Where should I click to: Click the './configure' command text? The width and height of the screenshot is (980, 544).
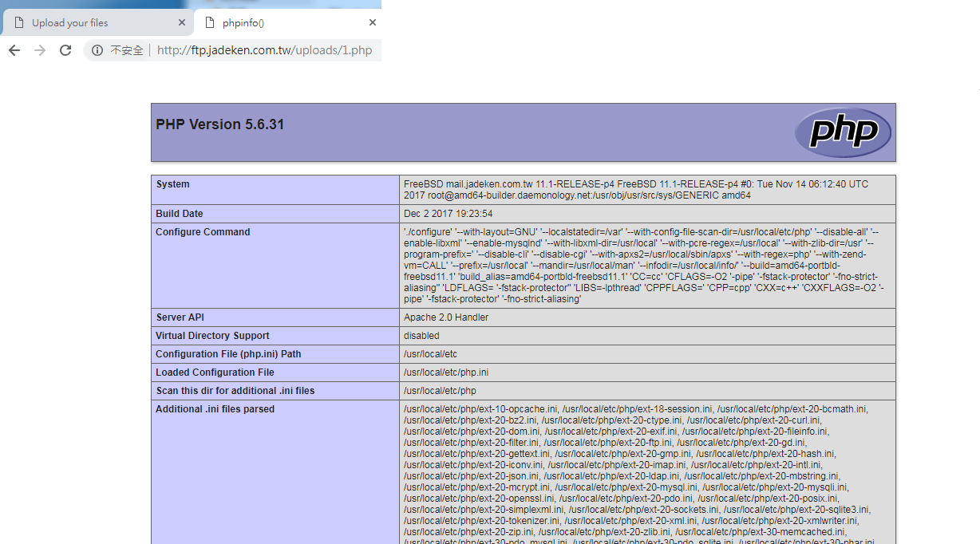[645, 266]
